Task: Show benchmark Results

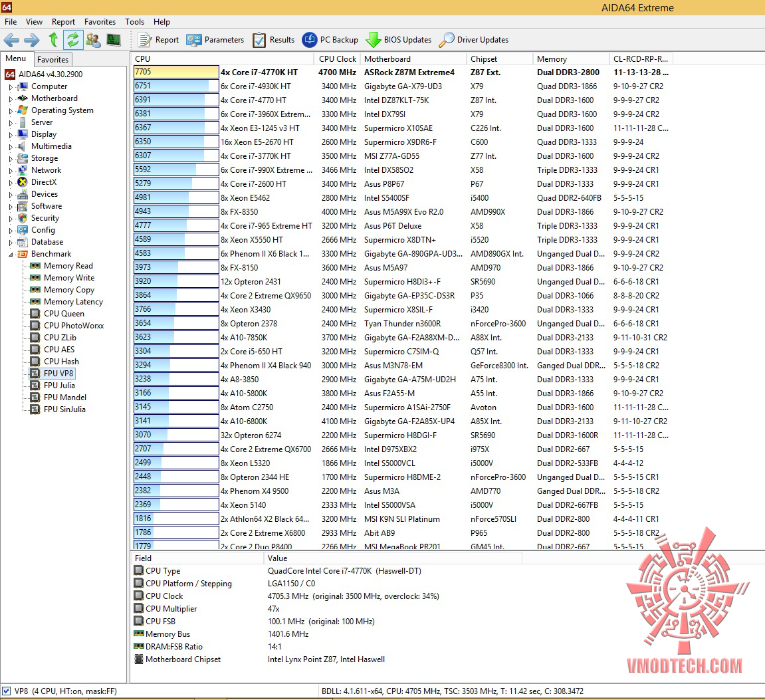Action: 273,40
